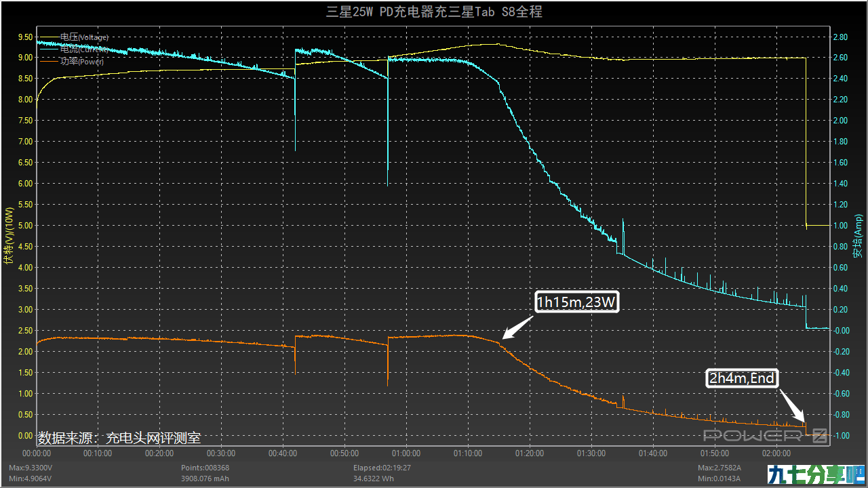This screenshot has height=488, width=868.
Task: Select the 电压(Voltage) legend entry
Action: click(x=75, y=37)
